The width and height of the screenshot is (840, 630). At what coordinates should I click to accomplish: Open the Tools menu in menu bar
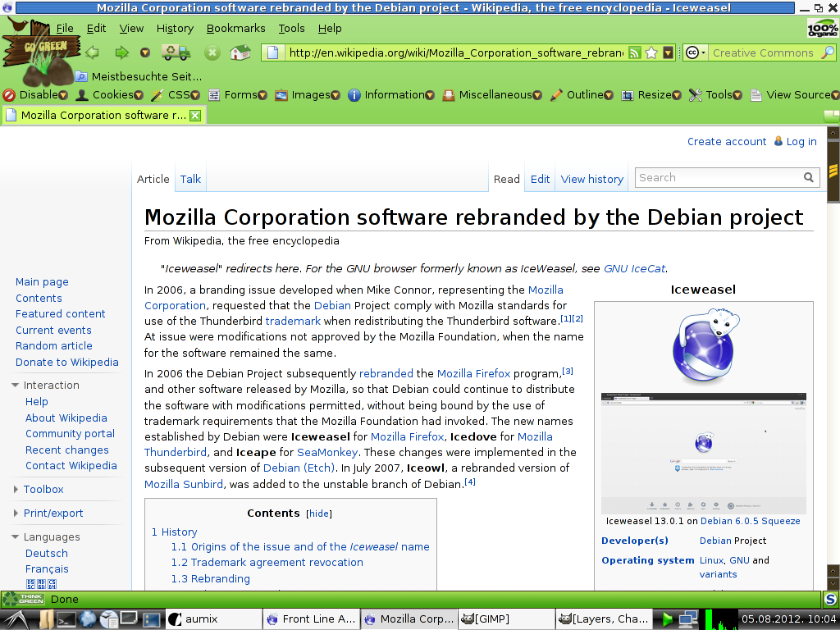tap(291, 29)
